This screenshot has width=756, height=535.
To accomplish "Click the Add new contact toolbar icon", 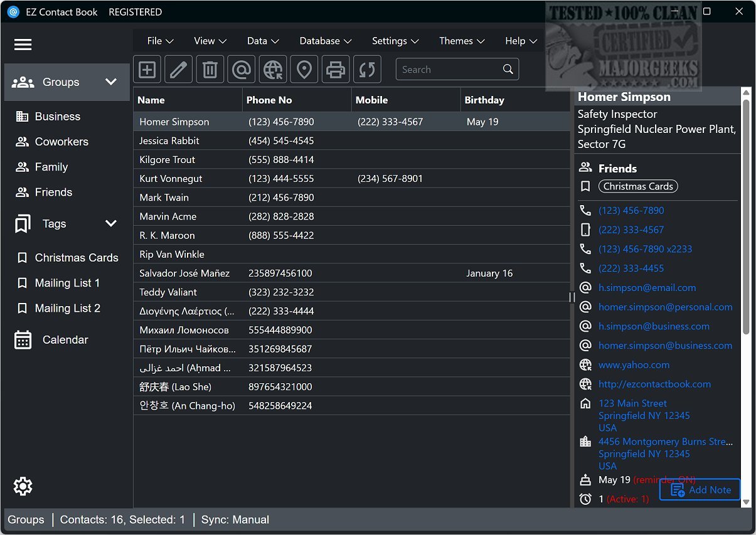I will tap(147, 70).
